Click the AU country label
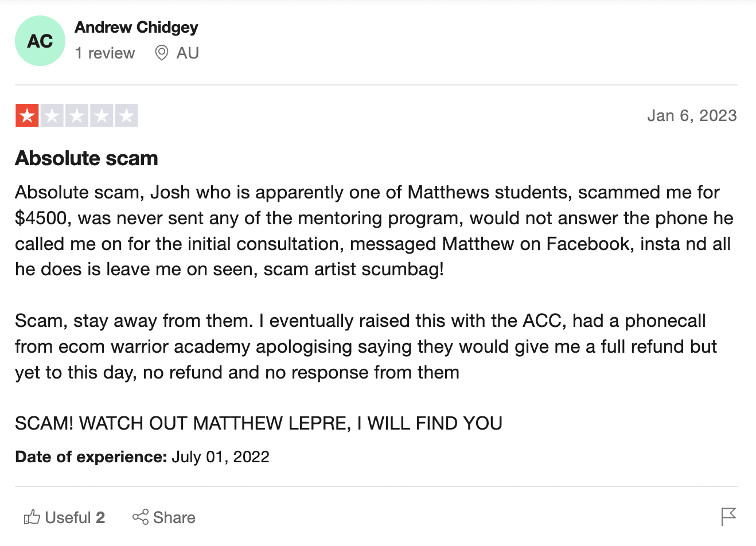This screenshot has width=756, height=546. coord(188,53)
